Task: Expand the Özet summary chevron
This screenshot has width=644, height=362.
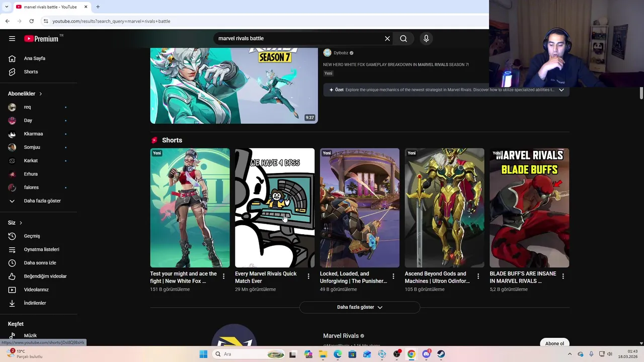Action: (x=561, y=90)
